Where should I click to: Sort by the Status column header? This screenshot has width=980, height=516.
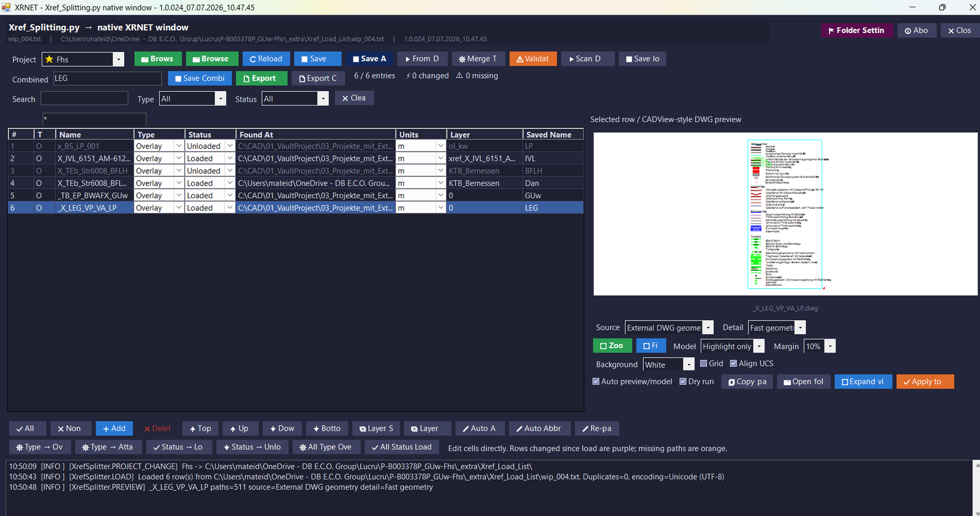pyautogui.click(x=210, y=135)
